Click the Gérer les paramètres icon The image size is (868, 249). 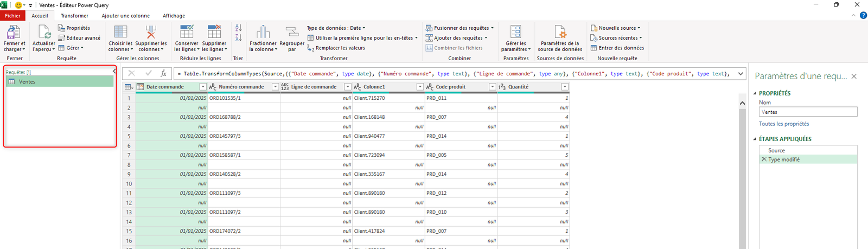point(516,32)
